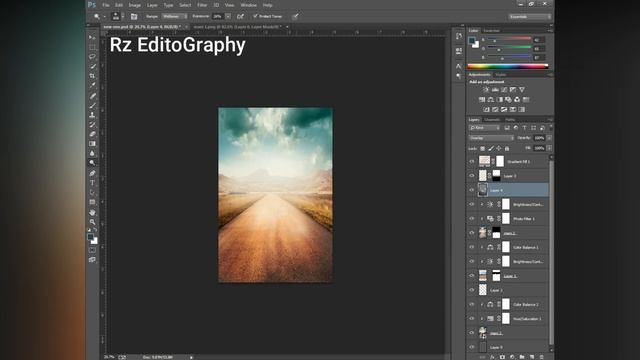The image size is (640, 360).
Task: Click the Create new group folder button
Action: pos(522,357)
